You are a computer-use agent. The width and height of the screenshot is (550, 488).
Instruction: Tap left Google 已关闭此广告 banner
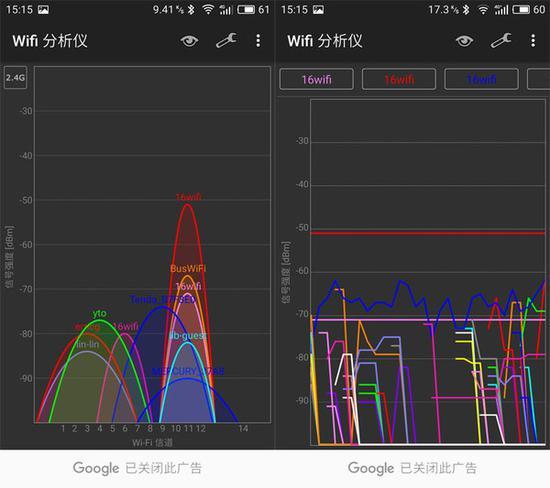[x=137, y=468]
